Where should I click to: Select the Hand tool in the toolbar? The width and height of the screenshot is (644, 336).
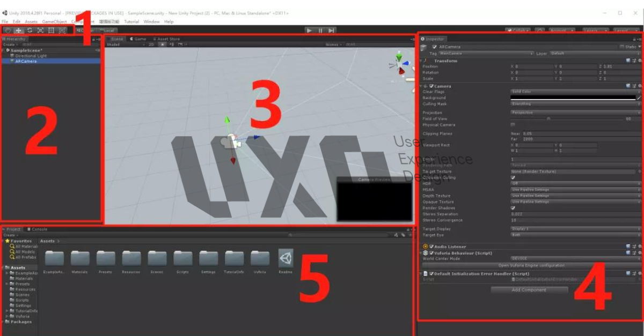click(8, 31)
